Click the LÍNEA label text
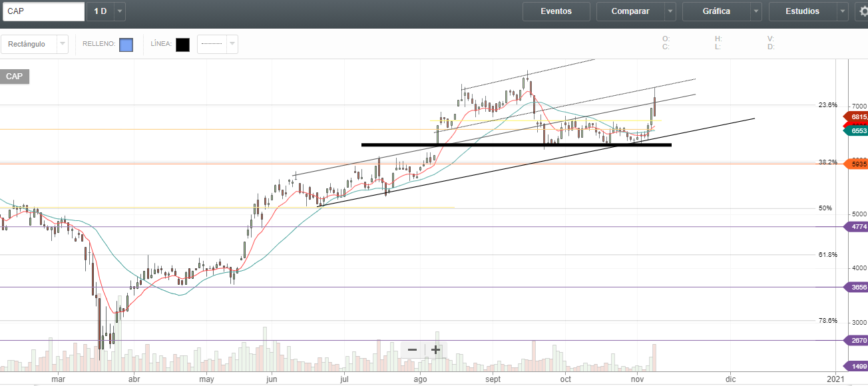 click(162, 45)
